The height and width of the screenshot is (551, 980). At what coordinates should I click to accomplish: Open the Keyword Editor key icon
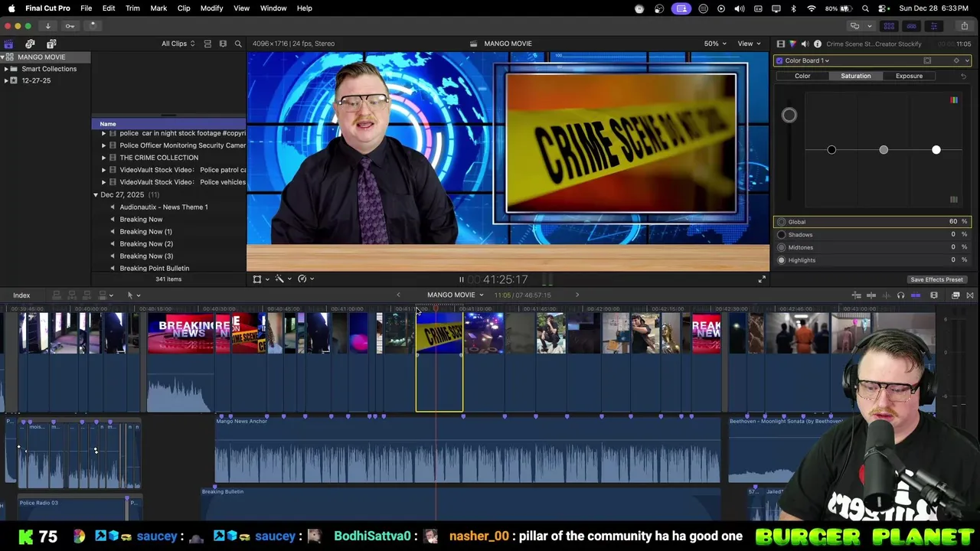point(70,26)
